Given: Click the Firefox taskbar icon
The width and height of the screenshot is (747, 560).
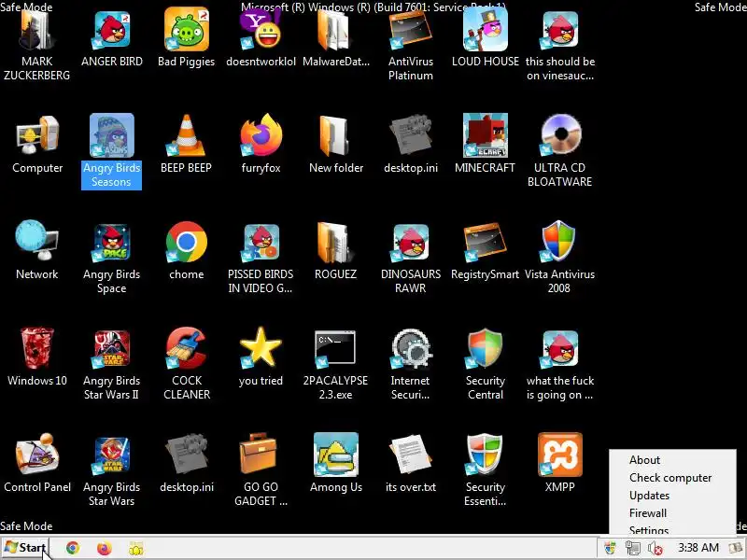Looking at the screenshot, I should click(x=104, y=548).
